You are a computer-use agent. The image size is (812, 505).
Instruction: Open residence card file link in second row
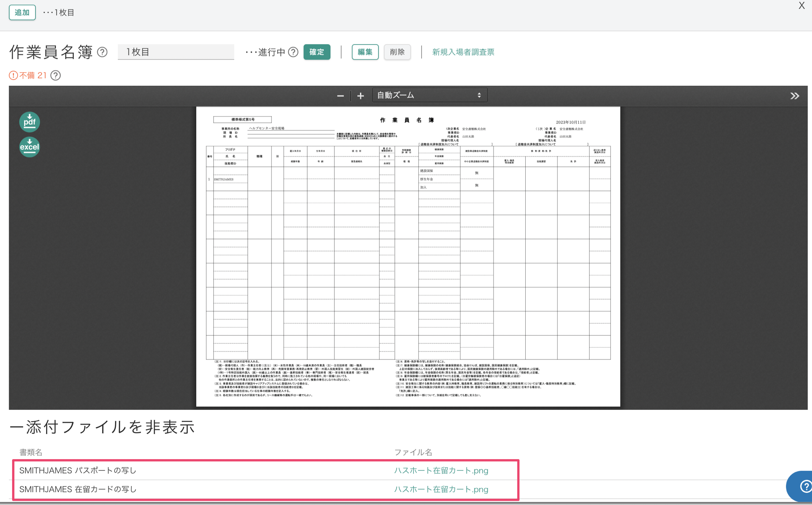(x=441, y=489)
